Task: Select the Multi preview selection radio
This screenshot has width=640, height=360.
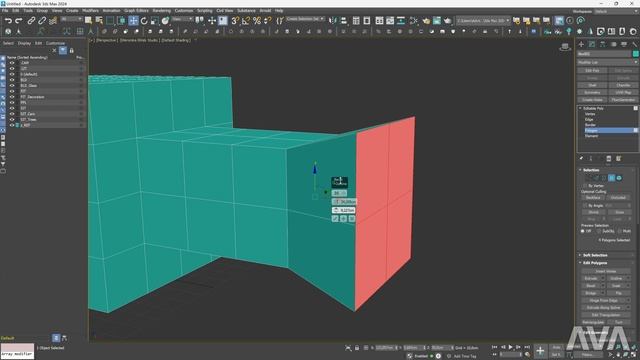Action: tap(620, 231)
